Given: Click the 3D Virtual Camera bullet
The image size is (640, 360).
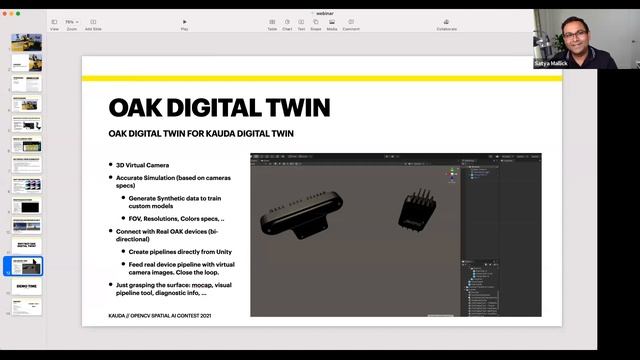Looking at the screenshot, I should 142,165.
